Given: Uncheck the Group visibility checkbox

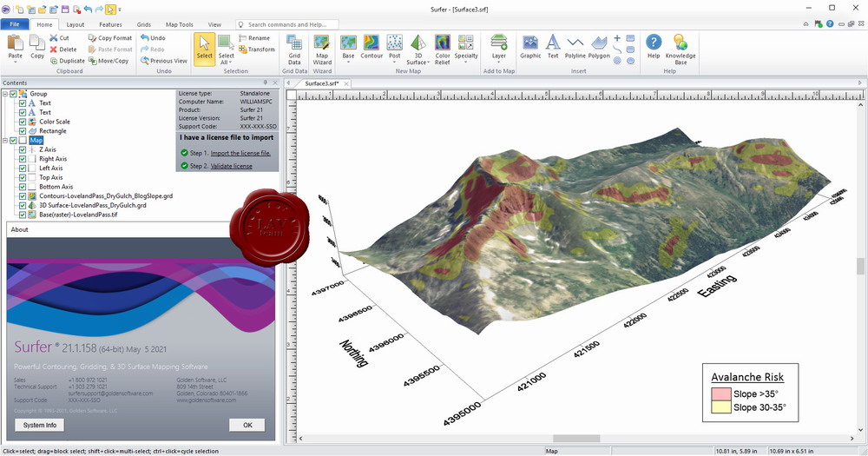Looking at the screenshot, I should (x=13, y=94).
